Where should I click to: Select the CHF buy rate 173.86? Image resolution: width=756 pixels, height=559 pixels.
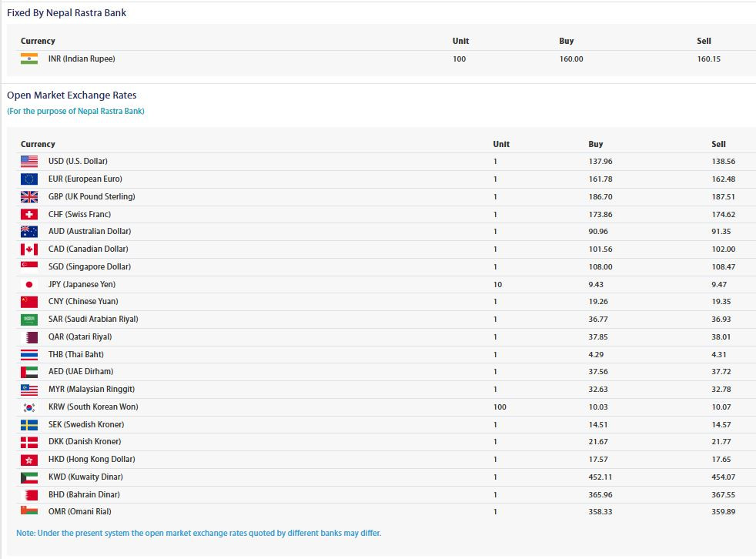pyautogui.click(x=600, y=214)
